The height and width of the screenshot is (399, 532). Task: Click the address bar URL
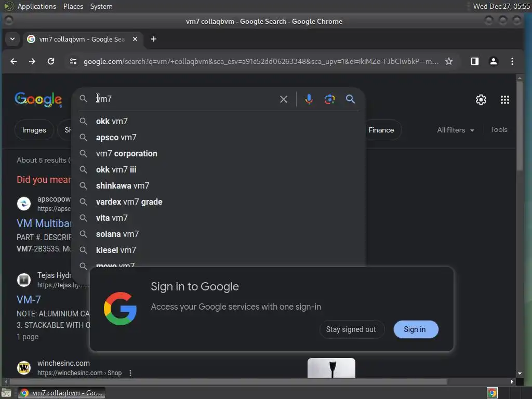pos(261,61)
